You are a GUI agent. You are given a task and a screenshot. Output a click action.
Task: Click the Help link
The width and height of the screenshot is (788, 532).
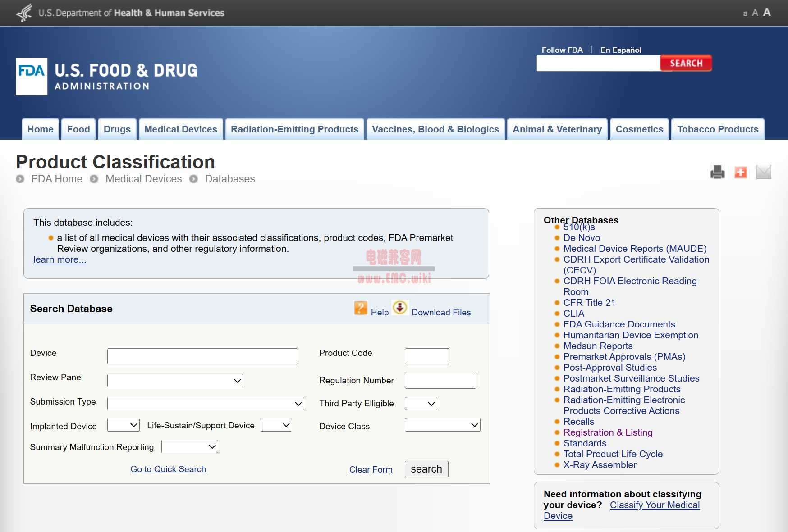coord(380,312)
